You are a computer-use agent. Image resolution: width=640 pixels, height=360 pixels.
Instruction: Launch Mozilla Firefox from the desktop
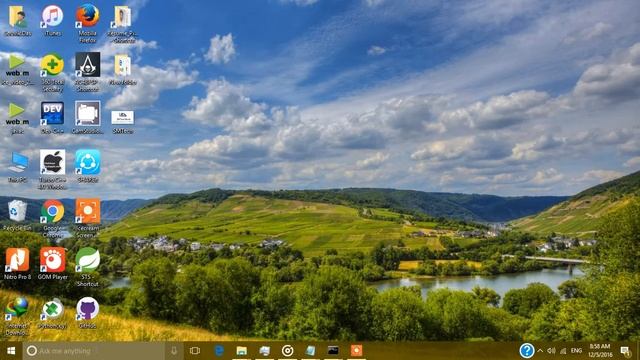87,23
